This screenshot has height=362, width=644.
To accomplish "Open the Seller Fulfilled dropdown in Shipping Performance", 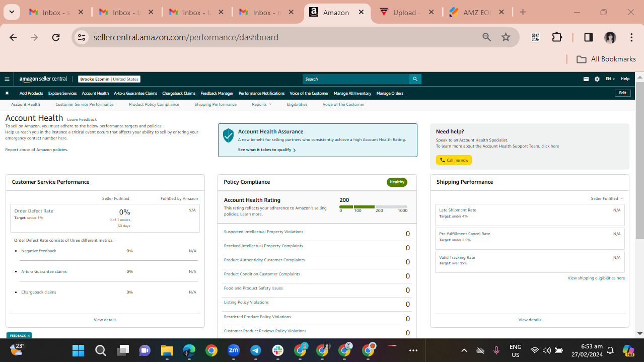I will [607, 198].
